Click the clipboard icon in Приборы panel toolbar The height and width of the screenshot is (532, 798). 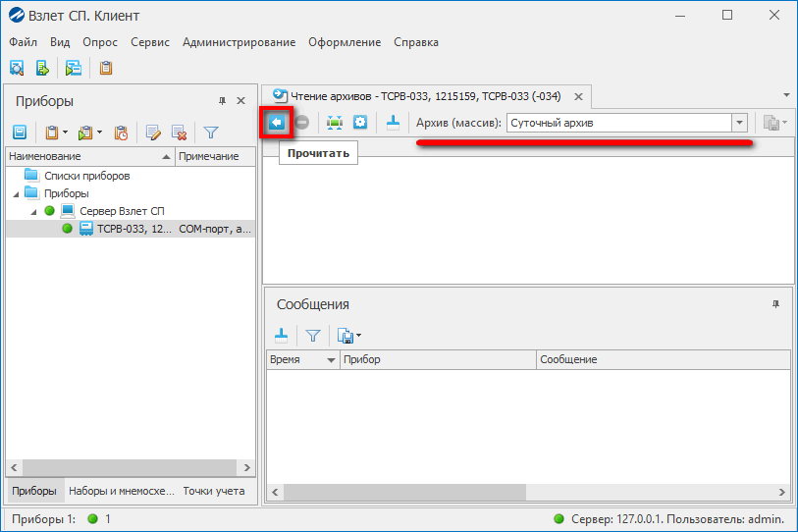51,133
